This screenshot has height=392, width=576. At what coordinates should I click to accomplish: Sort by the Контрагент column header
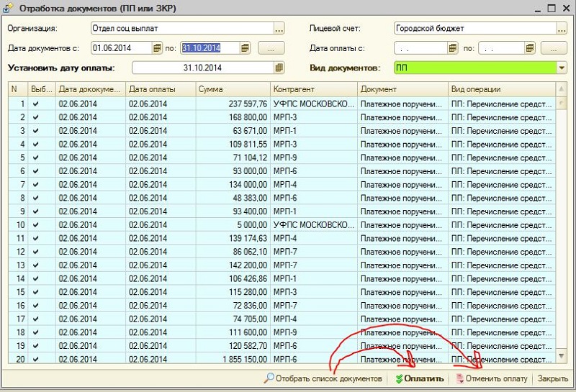(x=313, y=88)
